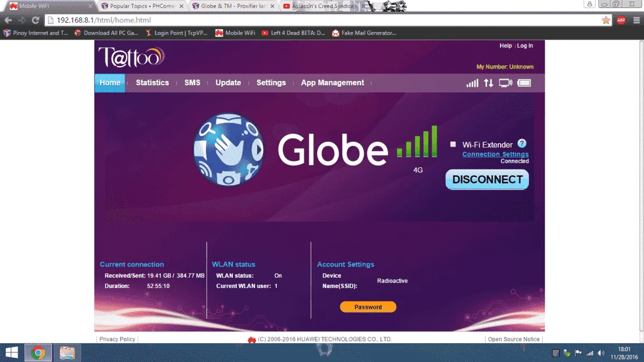Open the Adblock Plus extension icon
The width and height of the screenshot is (644, 362).
pos(621,20)
